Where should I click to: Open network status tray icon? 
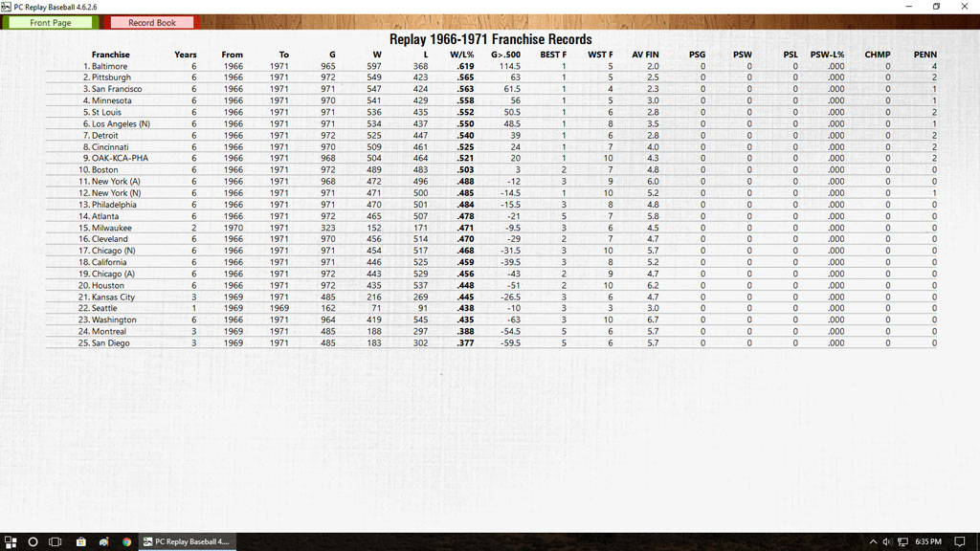coord(902,541)
